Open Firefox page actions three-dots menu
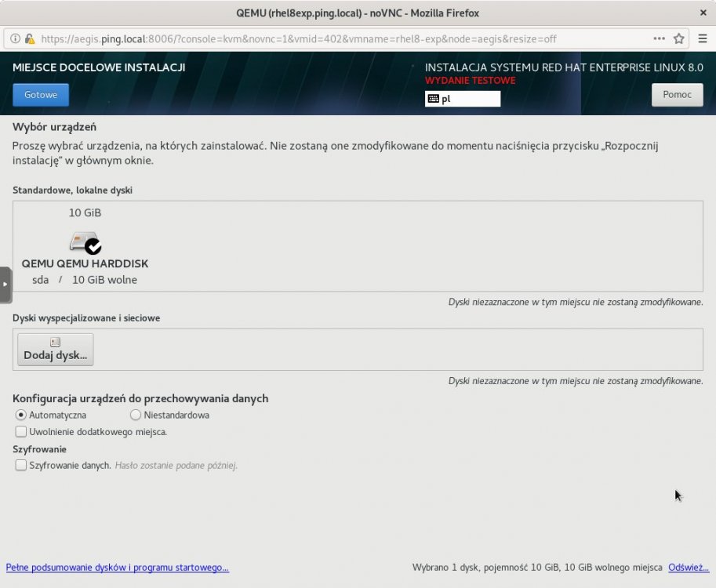 [x=659, y=38]
